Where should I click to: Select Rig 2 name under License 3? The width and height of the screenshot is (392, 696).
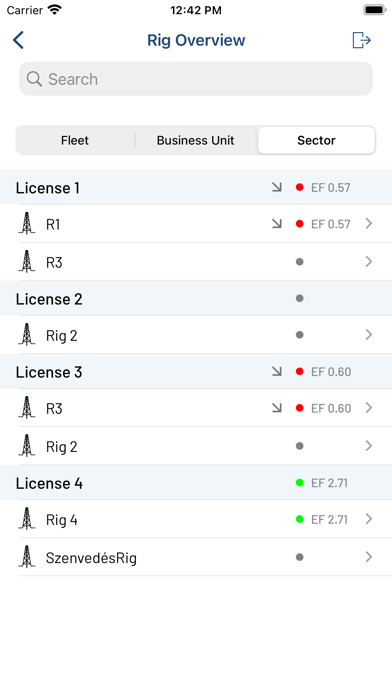(x=62, y=447)
